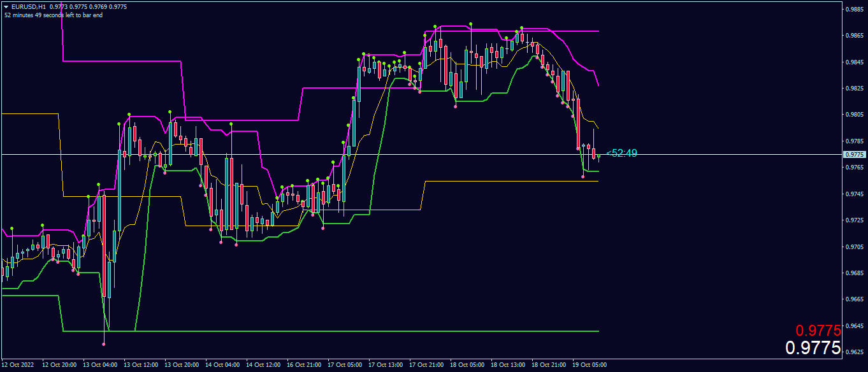Select the '<52:49' countdown timer label
Image resolution: width=868 pixels, height=372 pixels.
[x=621, y=153]
